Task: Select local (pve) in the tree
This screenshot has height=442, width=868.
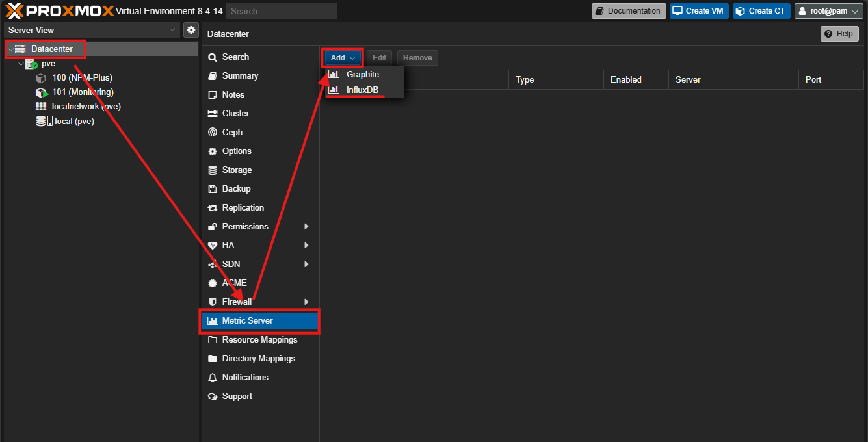Action: pyautogui.click(x=74, y=121)
